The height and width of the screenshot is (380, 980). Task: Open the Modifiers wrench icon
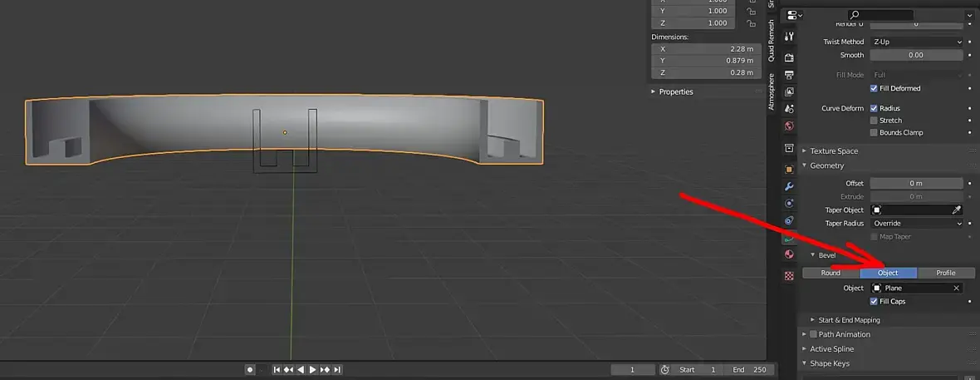pos(789,186)
